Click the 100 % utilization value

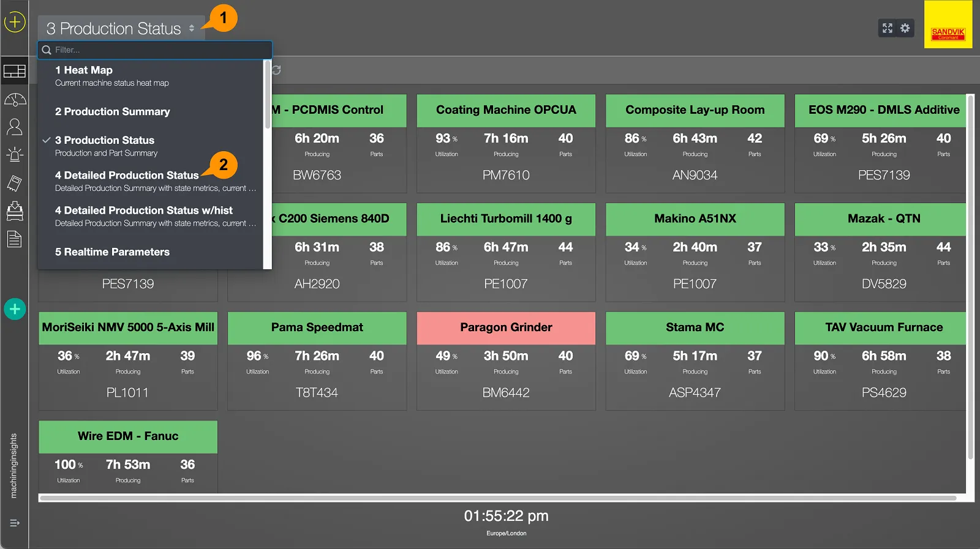click(69, 465)
